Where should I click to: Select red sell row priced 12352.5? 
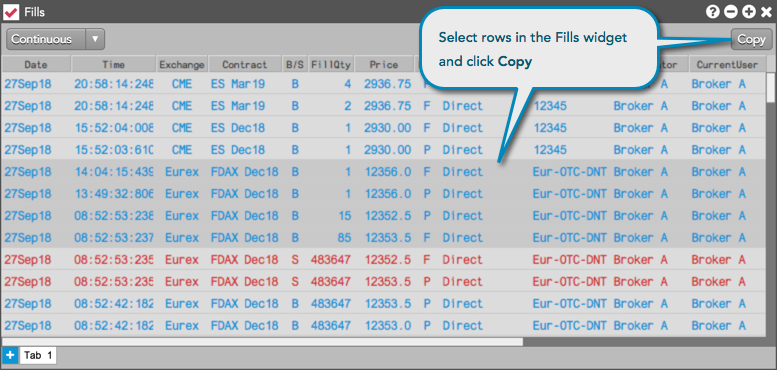384,259
